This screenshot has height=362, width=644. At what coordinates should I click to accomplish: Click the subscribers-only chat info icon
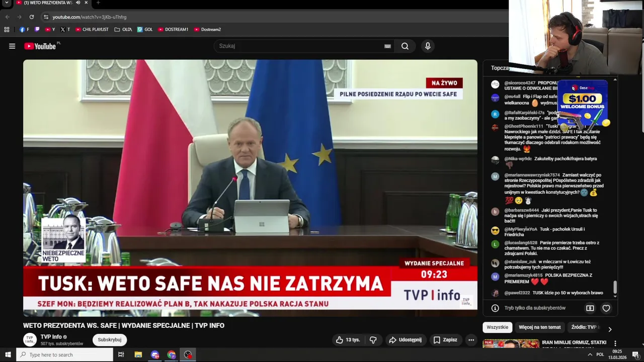click(495, 308)
